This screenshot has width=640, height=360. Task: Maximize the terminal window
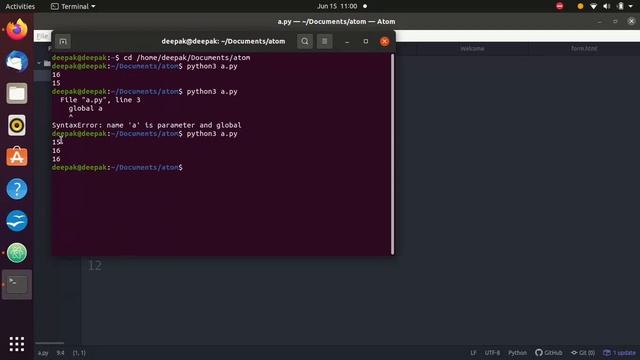click(x=366, y=41)
